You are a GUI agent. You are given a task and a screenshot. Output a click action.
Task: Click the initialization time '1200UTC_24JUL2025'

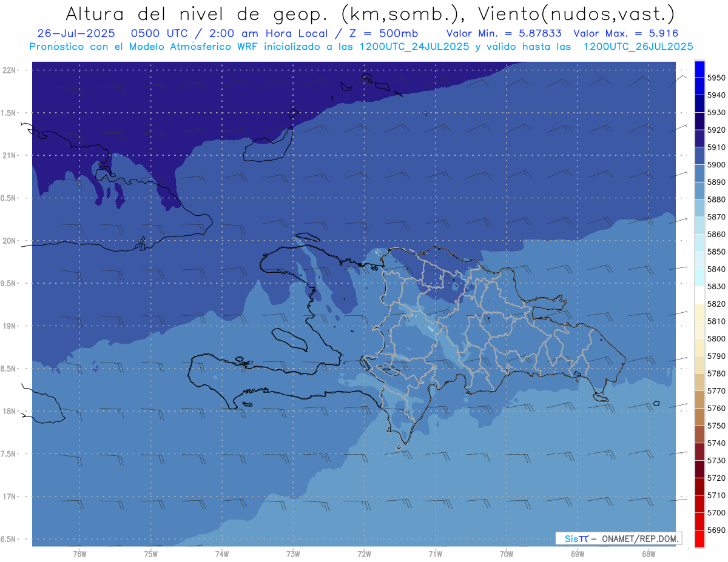pos(414,46)
